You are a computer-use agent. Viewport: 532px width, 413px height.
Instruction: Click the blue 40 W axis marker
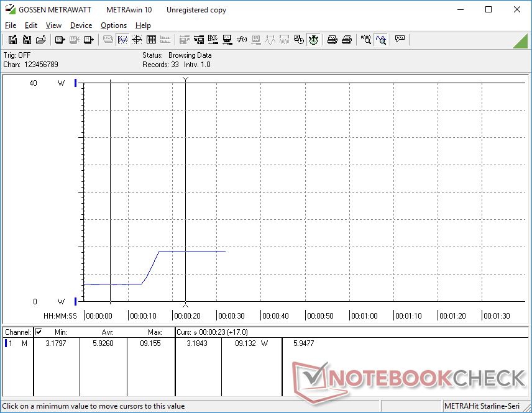pyautogui.click(x=76, y=83)
